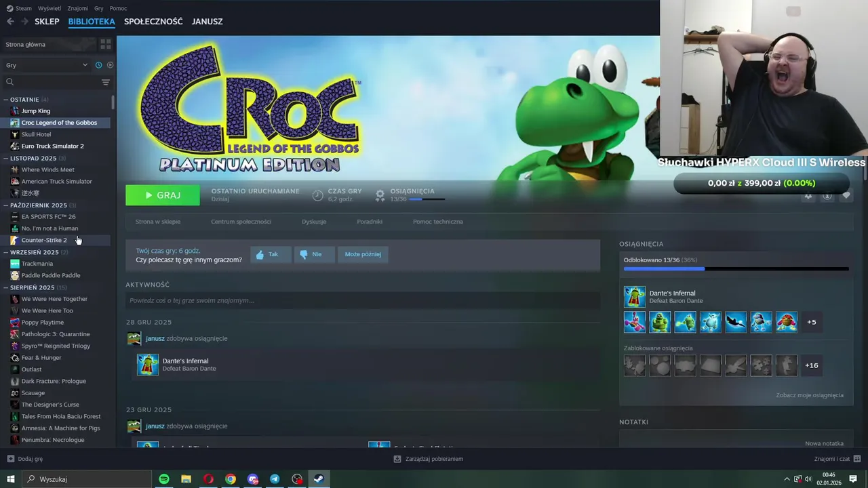
Task: Click the library search field
Action: (x=51, y=82)
